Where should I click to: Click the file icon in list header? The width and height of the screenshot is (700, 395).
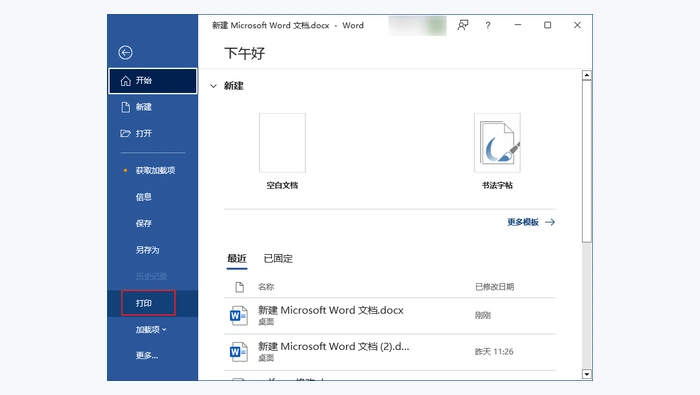click(x=240, y=287)
